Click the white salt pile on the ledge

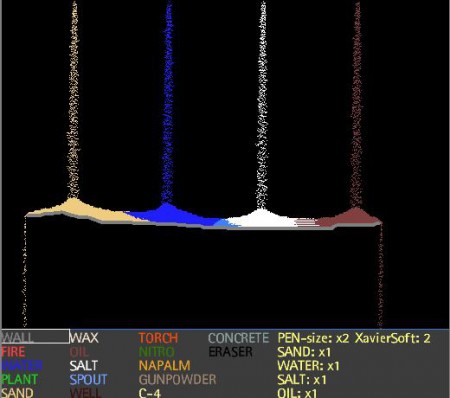(x=262, y=219)
